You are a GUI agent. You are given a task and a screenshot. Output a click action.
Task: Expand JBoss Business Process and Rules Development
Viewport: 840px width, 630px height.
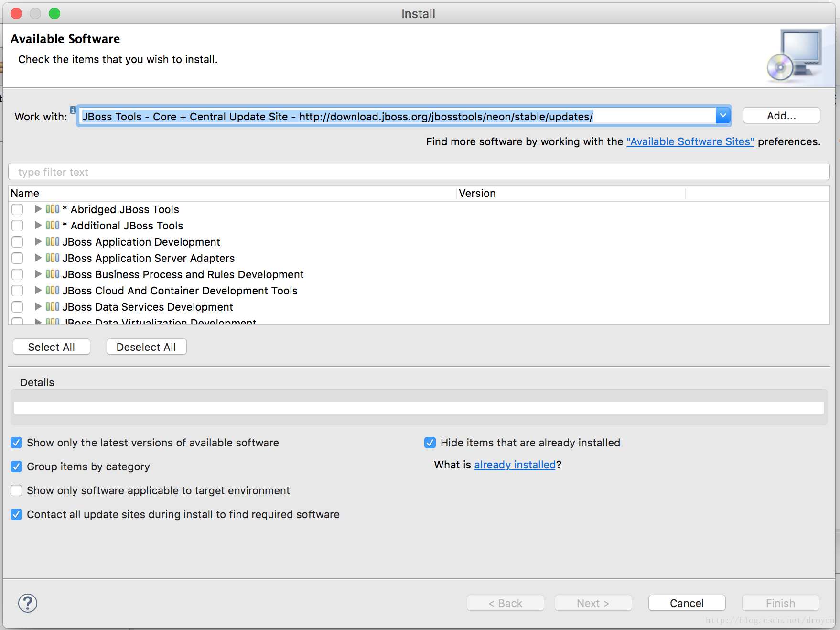coord(38,274)
